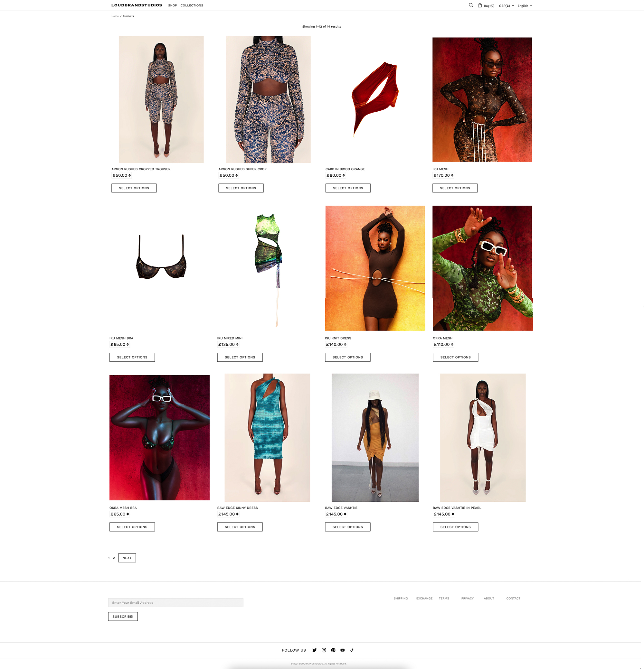
Task: Open the Pinterest icon link
Action: 333,650
